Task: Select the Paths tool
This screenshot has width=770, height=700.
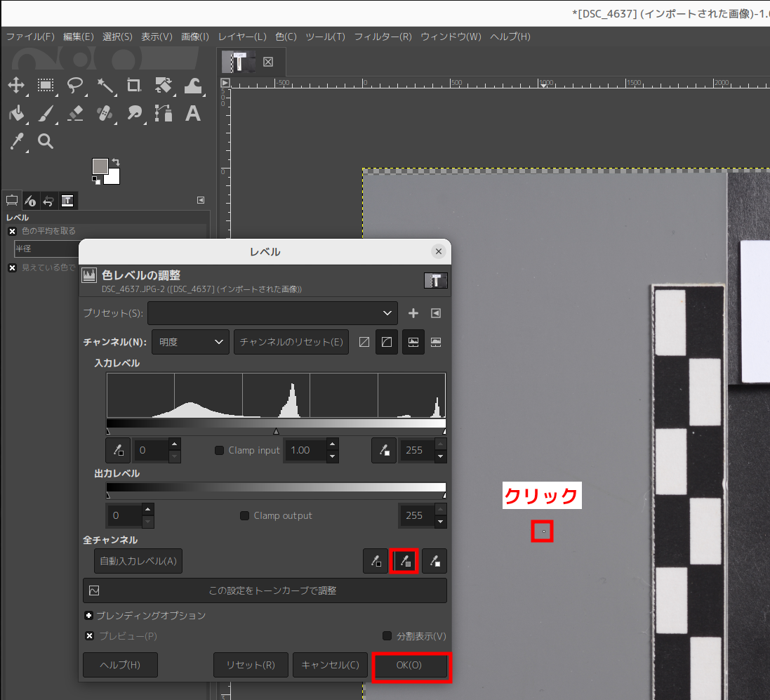Action: (x=163, y=114)
